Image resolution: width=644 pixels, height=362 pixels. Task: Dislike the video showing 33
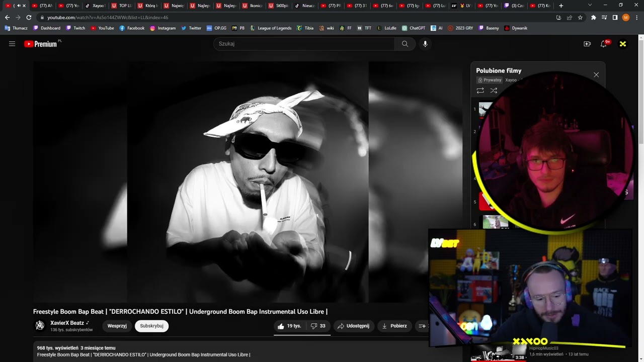[318, 326]
